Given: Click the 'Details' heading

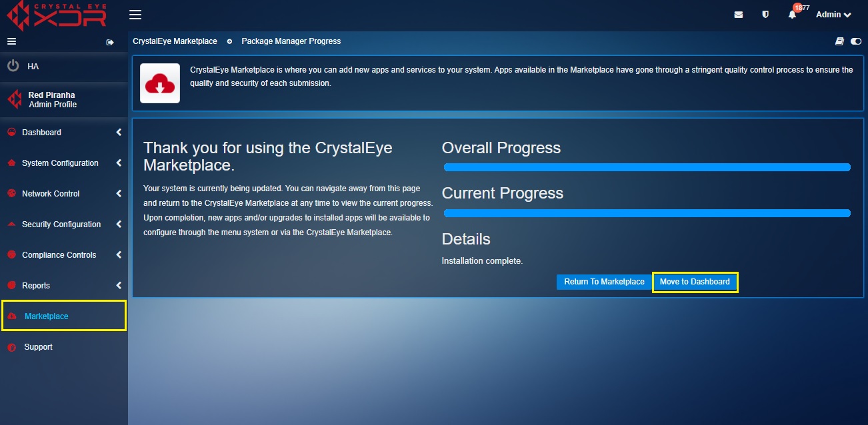Looking at the screenshot, I should pos(466,239).
